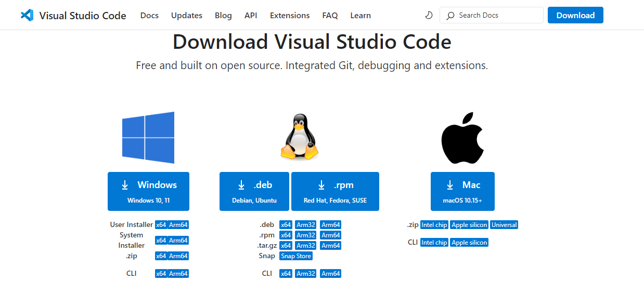Viewport: 644px width, 307px height.
Task: Download Mac .zip Intel chip
Action: coord(434,225)
